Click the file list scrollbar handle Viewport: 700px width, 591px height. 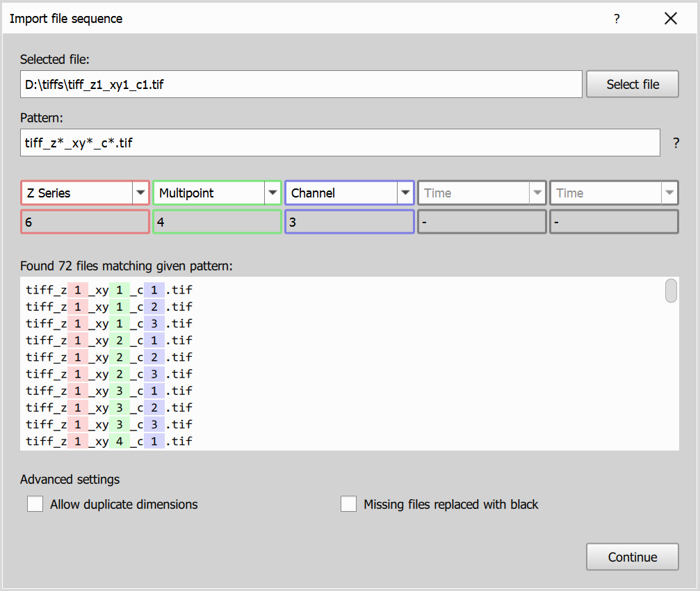coord(670,291)
